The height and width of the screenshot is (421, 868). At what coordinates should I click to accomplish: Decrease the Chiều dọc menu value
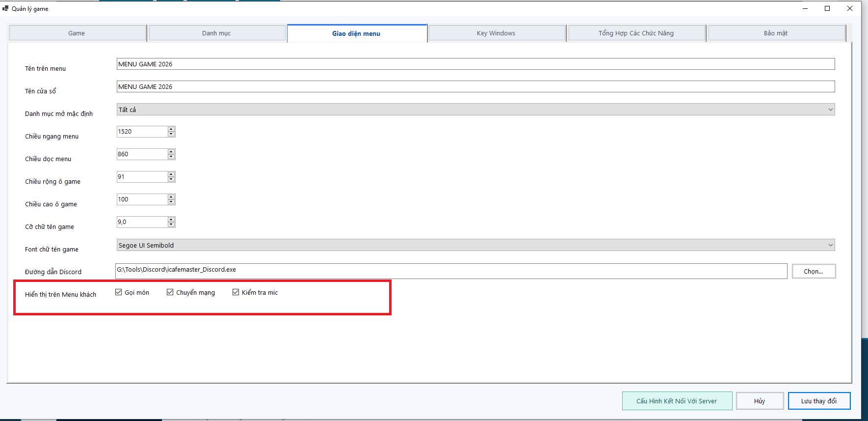tap(171, 157)
